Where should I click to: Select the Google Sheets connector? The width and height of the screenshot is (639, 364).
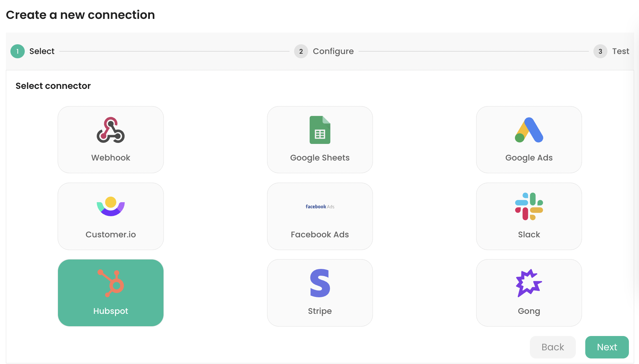[320, 139]
